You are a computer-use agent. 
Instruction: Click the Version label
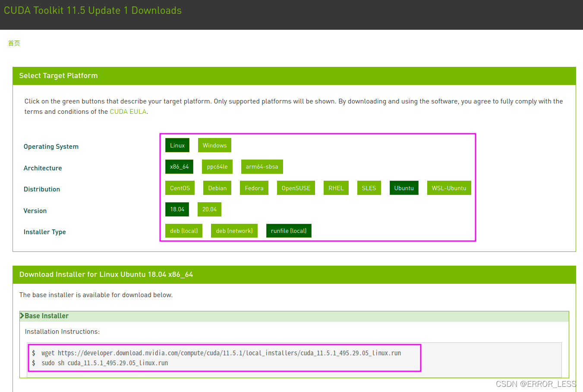click(x=35, y=211)
